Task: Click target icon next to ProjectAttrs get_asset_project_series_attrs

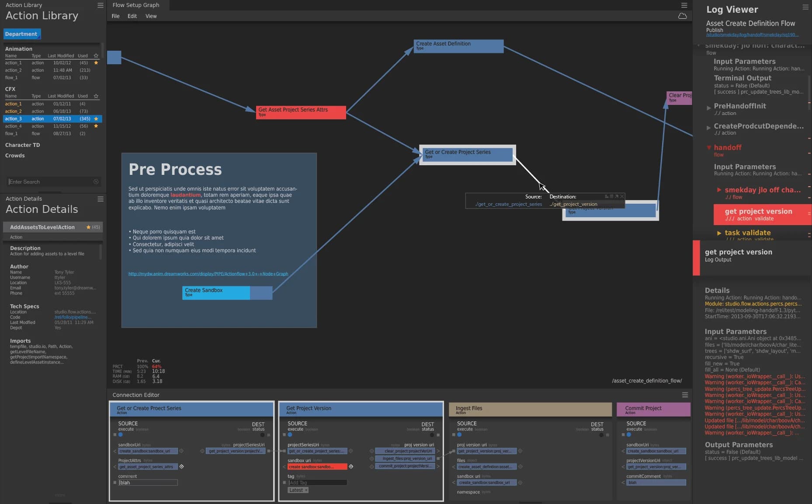Action: click(181, 467)
